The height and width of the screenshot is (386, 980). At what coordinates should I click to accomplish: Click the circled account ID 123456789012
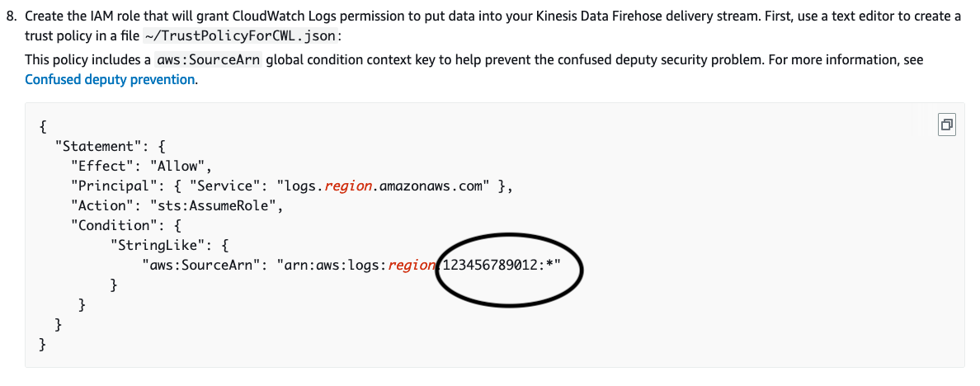490,266
